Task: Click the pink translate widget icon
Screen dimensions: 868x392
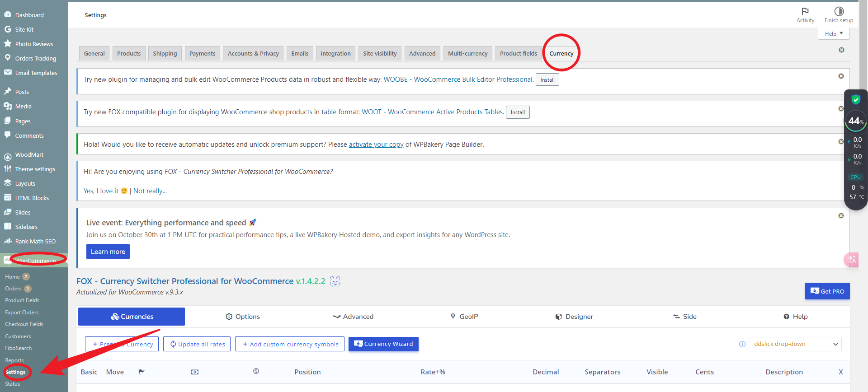Action: (x=851, y=260)
